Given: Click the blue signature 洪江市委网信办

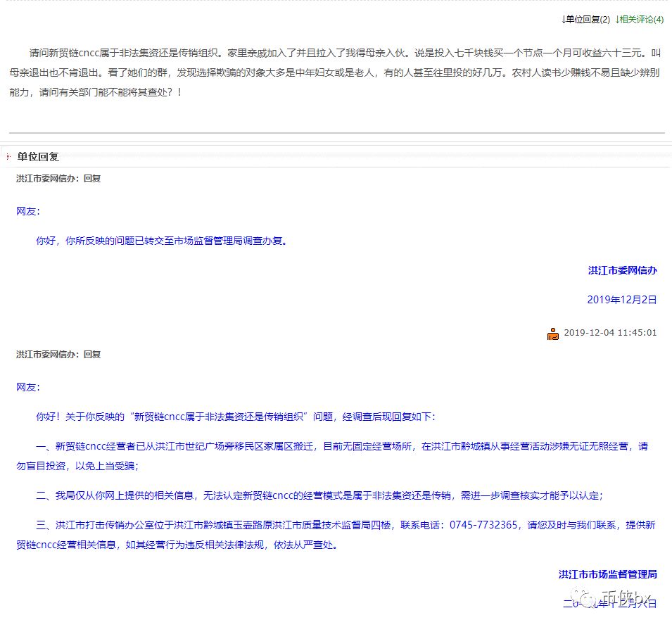Looking at the screenshot, I should tap(622, 270).
